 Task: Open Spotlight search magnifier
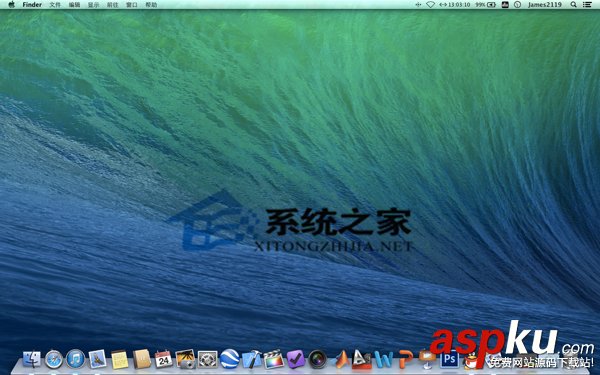573,5
